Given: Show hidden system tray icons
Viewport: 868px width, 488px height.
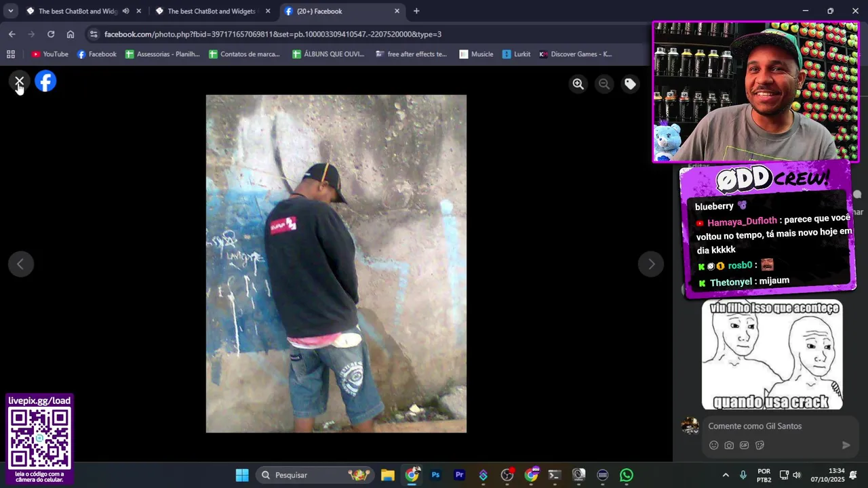Looking at the screenshot, I should pos(726,475).
